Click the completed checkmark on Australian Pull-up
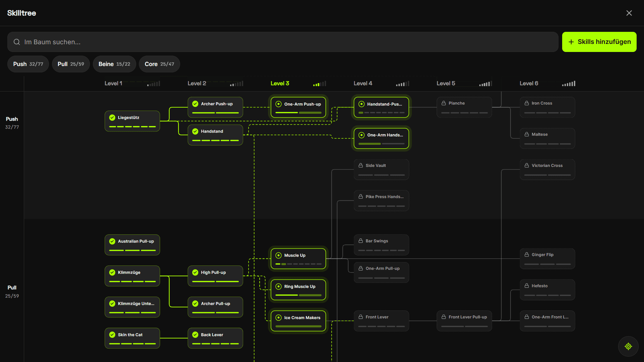The width and height of the screenshot is (644, 362). click(x=112, y=241)
